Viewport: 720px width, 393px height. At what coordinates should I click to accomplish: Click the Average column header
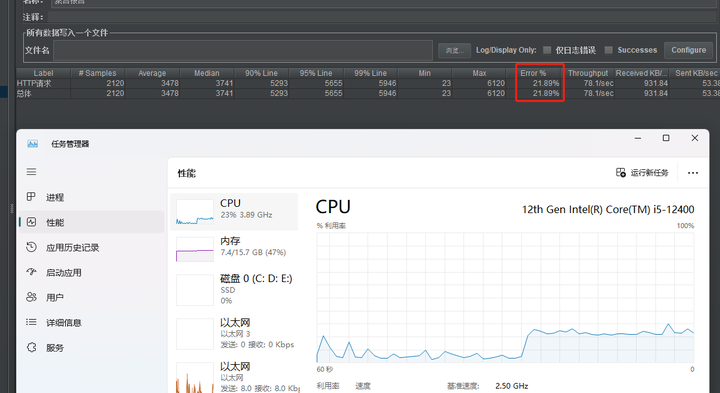pyautogui.click(x=152, y=73)
